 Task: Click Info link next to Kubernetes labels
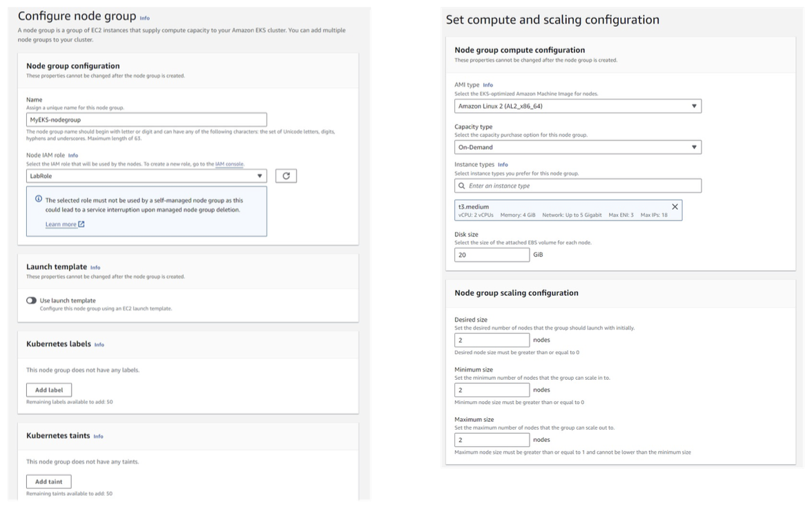click(98, 345)
